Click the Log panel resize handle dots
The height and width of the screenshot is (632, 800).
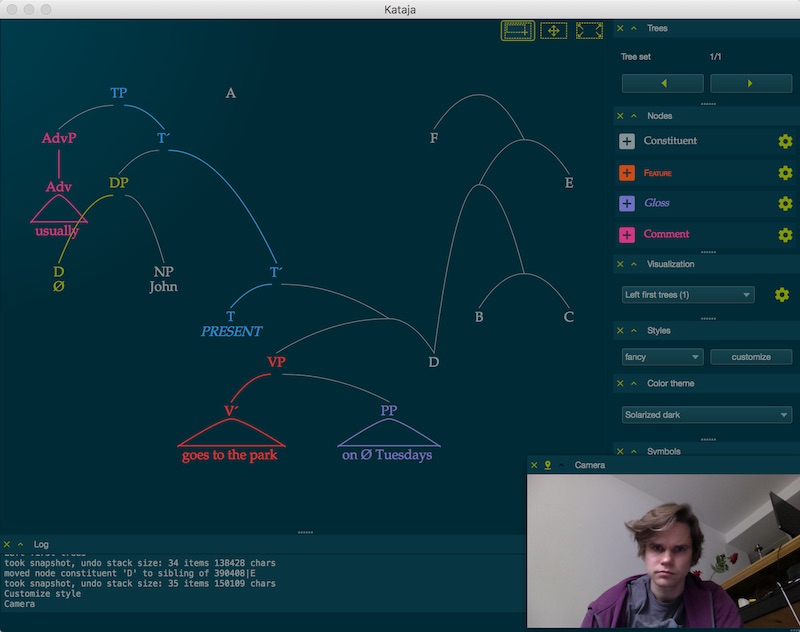(x=305, y=533)
